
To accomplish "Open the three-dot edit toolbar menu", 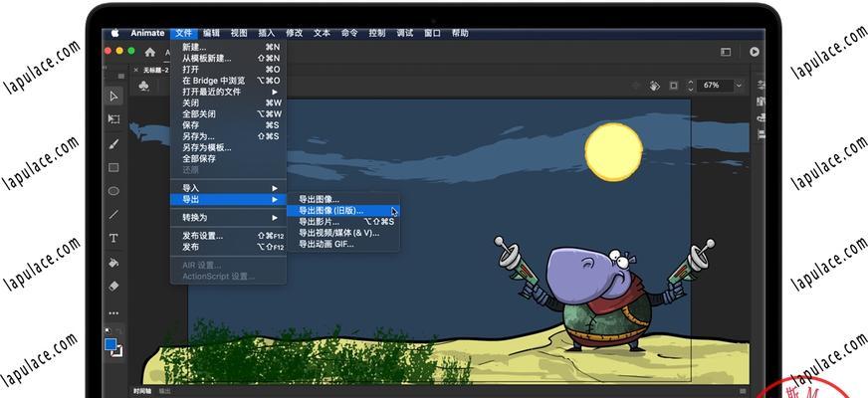I will coord(114,313).
